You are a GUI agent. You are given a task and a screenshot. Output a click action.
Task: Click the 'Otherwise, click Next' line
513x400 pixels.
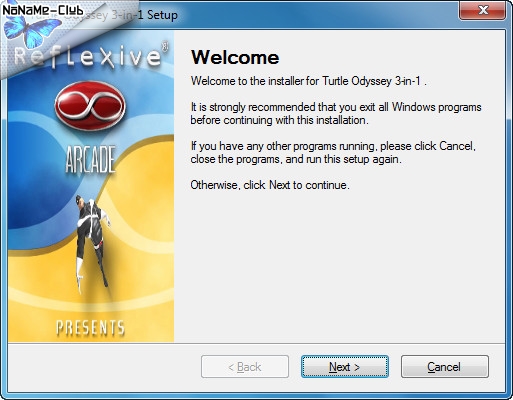[x=270, y=185]
